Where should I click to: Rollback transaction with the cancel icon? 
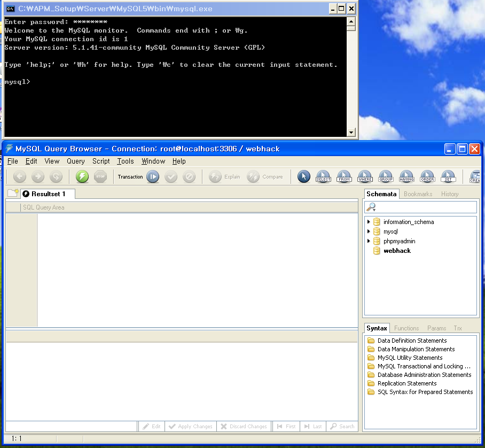coord(189,176)
